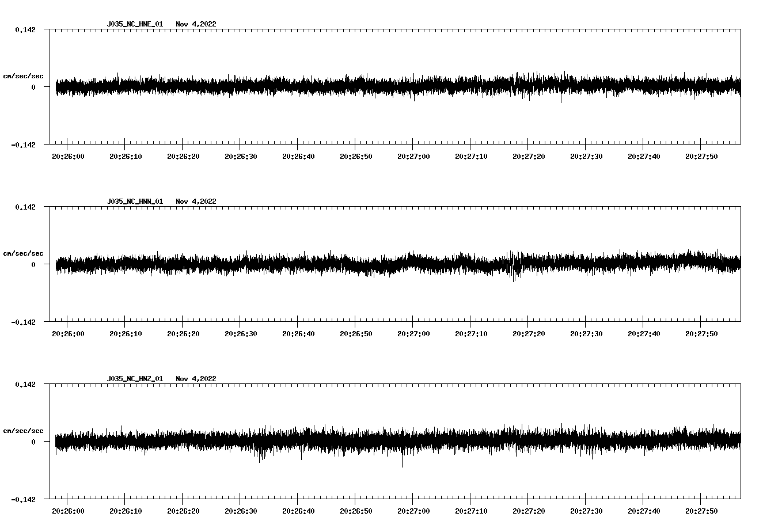Image resolution: width=782 pixels, height=532 pixels.
Task: Click the large negative spike near 20:26:58 on HNZ trace
Action: coord(402,459)
